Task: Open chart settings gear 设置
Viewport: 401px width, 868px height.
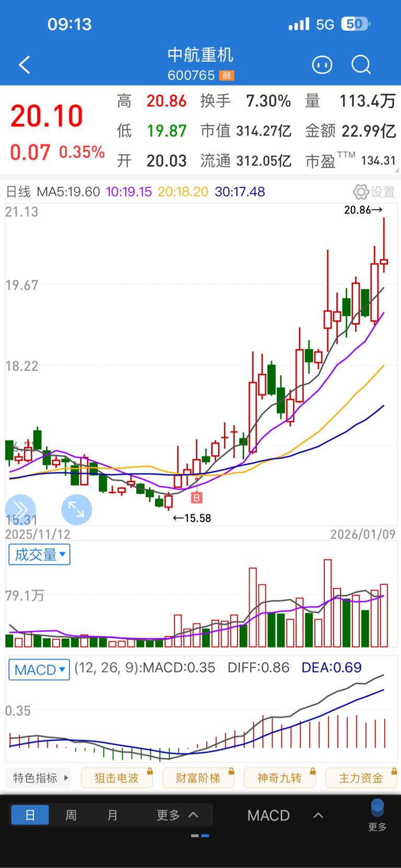Action: tap(374, 192)
